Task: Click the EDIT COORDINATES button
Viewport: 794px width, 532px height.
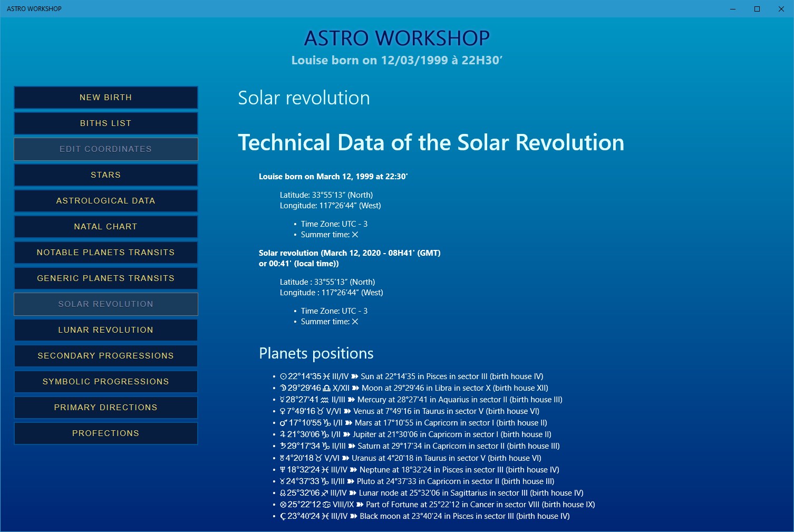Action: pyautogui.click(x=106, y=149)
